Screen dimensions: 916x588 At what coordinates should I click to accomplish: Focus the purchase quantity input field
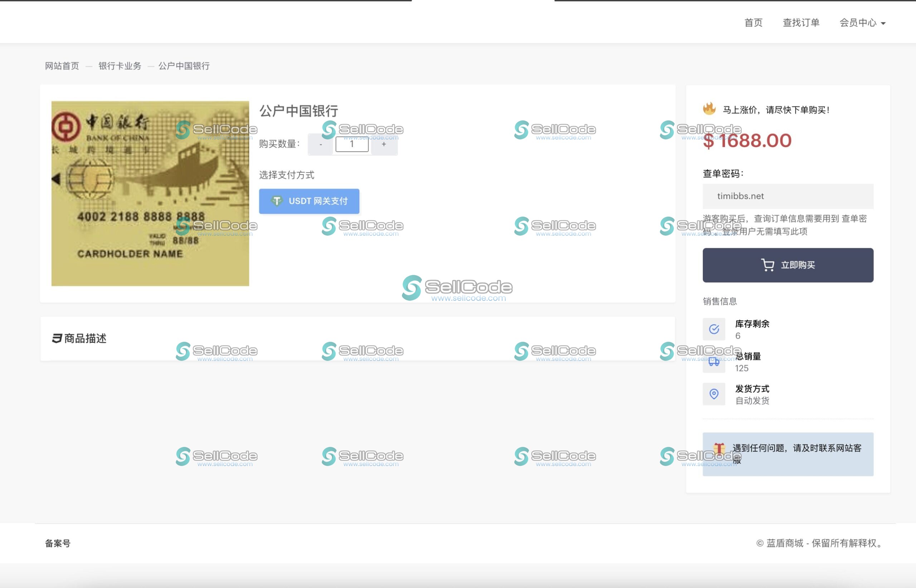352,144
